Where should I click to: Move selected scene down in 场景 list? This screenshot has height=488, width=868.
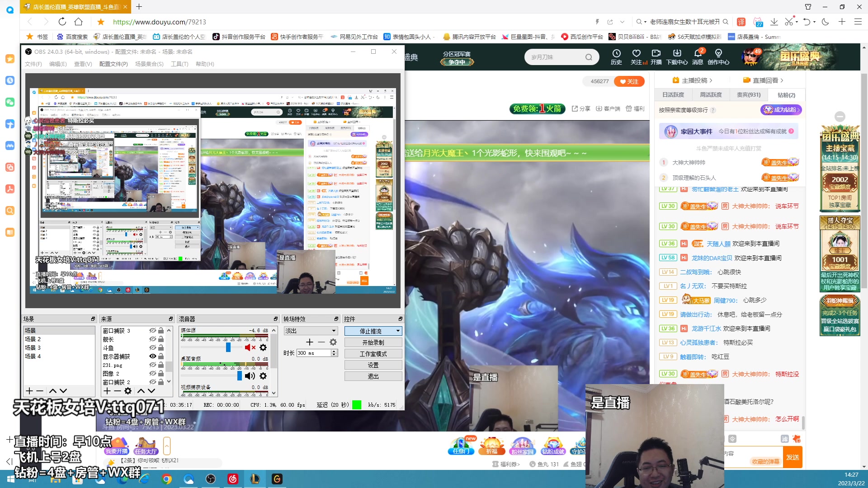(63, 391)
